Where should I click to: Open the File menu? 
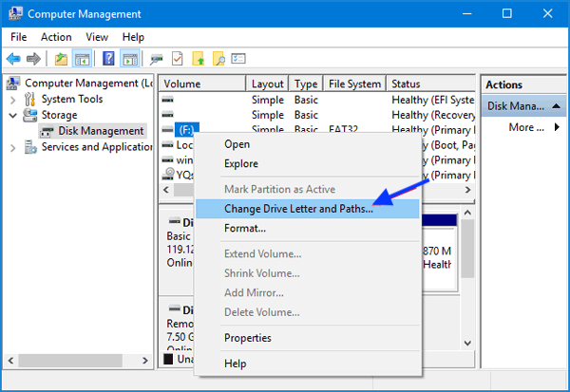19,37
